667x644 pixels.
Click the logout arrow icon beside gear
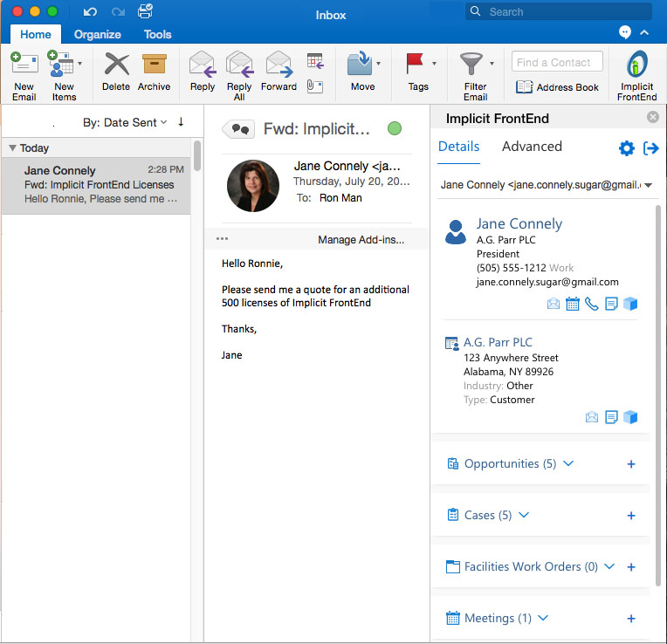[x=650, y=148]
